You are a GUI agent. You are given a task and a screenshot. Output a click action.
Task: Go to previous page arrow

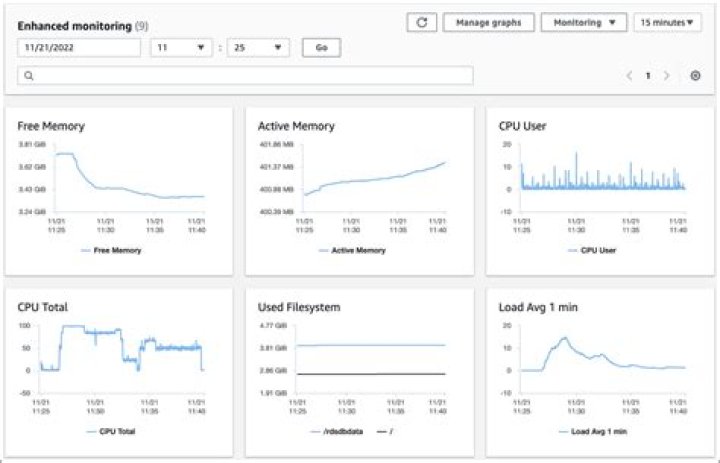pos(629,75)
